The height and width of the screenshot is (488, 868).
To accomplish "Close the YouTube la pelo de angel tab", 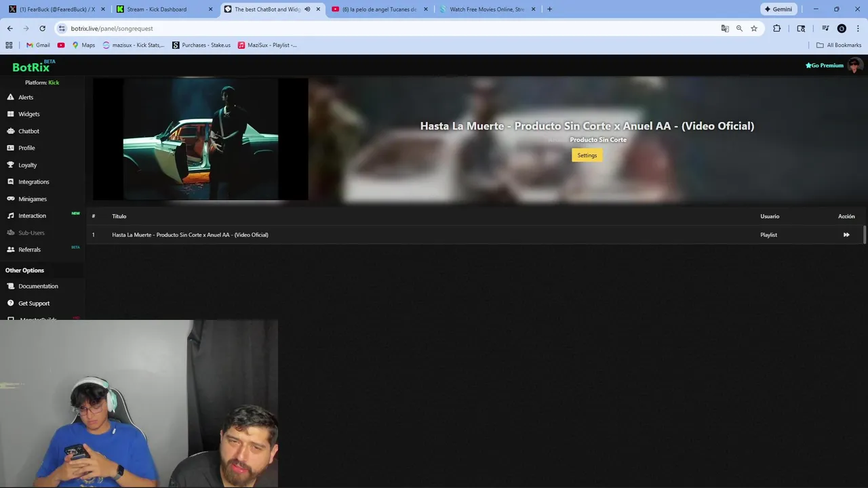I will pyautogui.click(x=426, y=9).
